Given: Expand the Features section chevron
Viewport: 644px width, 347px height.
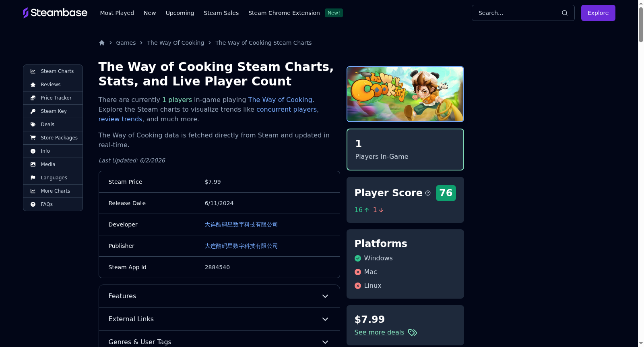Looking at the screenshot, I should click(x=325, y=296).
